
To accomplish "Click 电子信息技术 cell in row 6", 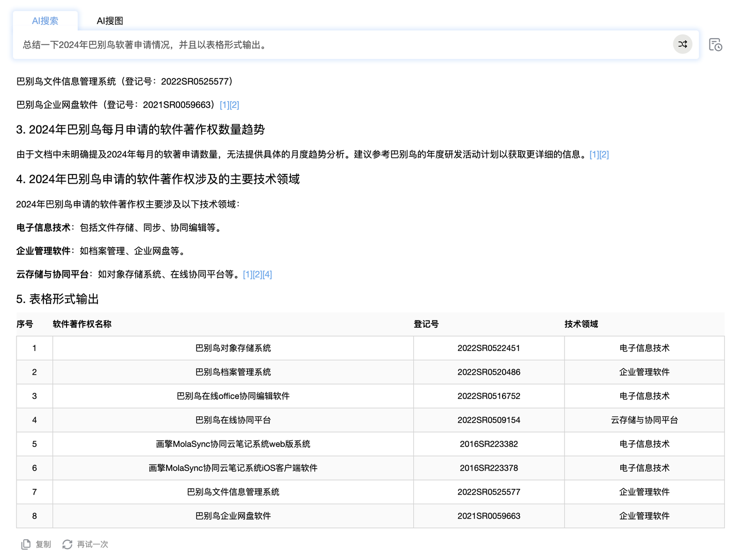I will coord(644,468).
